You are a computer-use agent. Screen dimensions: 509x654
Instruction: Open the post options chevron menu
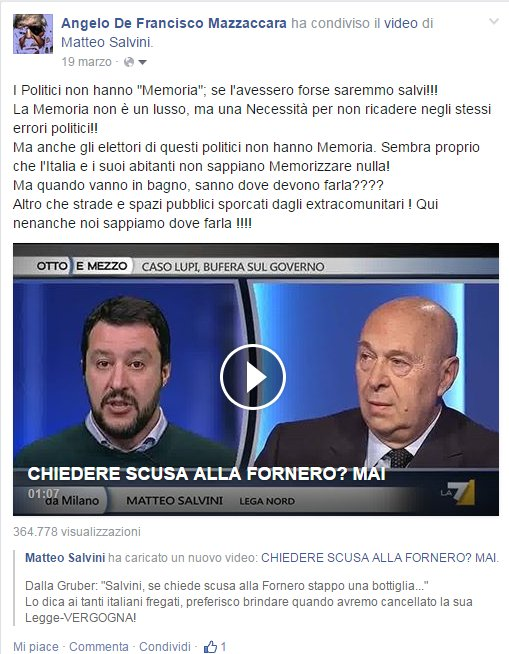(494, 22)
